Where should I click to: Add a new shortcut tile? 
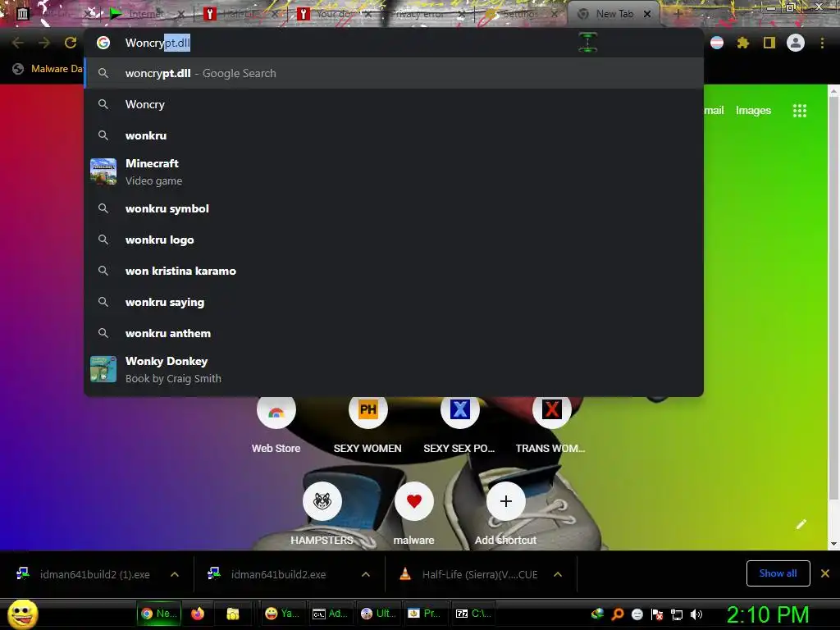[505, 514]
